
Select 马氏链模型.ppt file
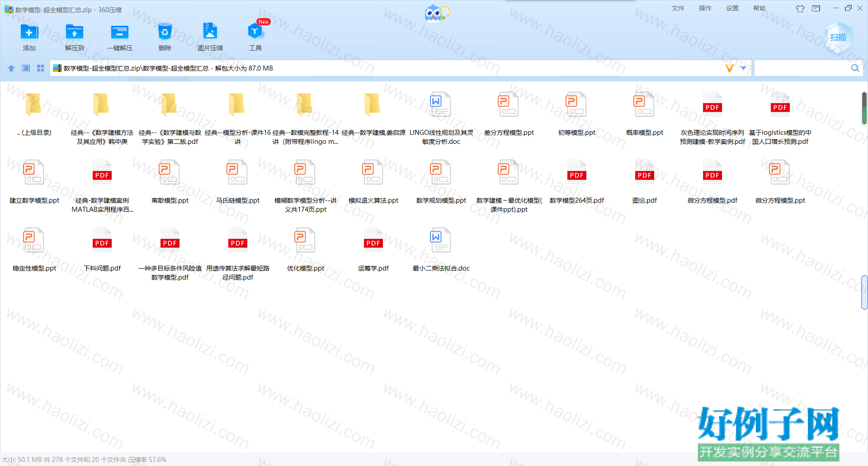pos(238,182)
